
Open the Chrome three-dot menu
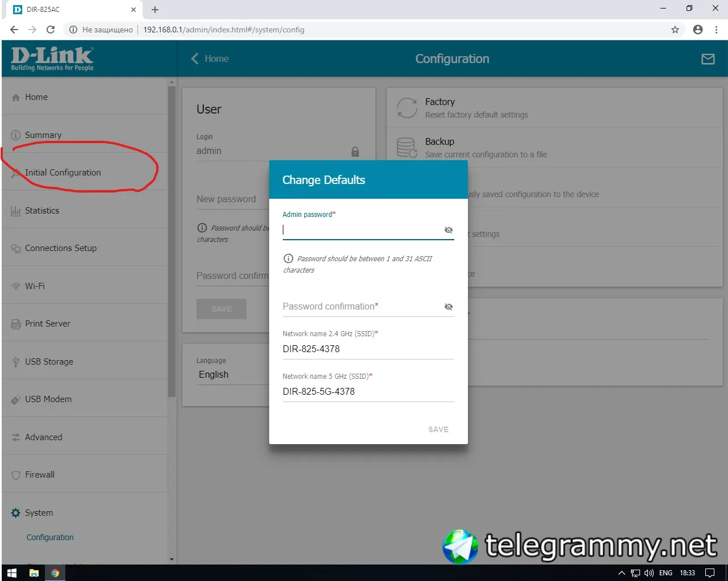click(716, 30)
